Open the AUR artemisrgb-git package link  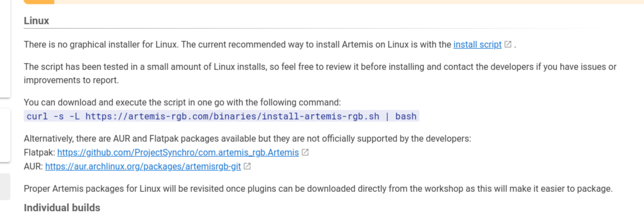(143, 166)
